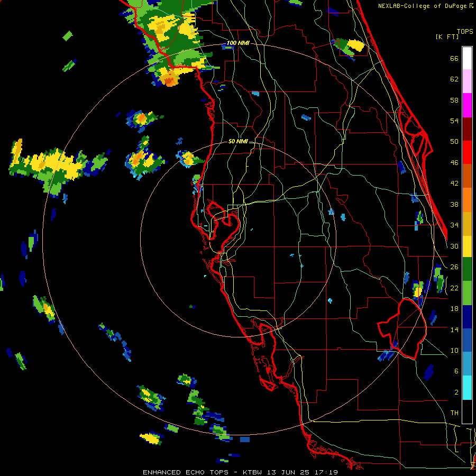476x476 pixels.
Task: Click the 50 NMI range ring label
Action: coord(237,141)
